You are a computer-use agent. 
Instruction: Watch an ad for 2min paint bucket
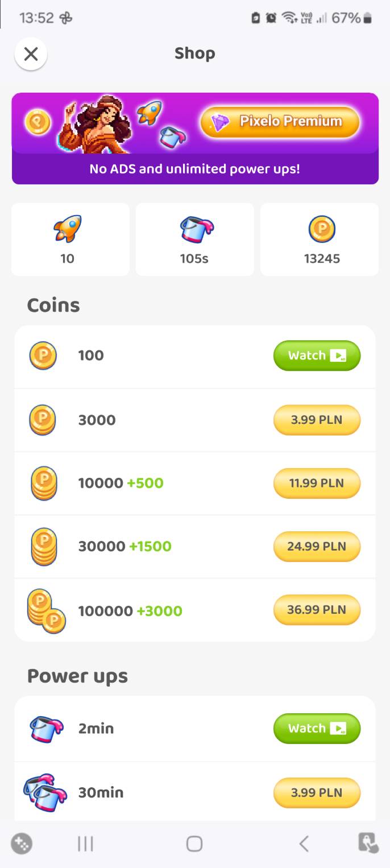(317, 729)
